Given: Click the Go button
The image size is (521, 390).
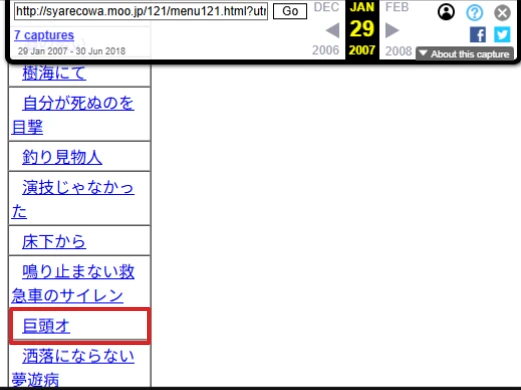Looking at the screenshot, I should (290, 11).
